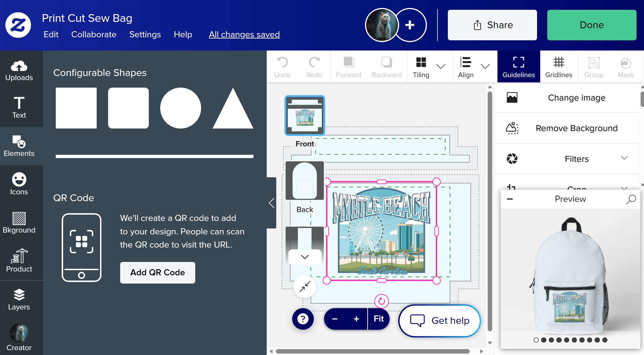Zoom in with the plus button

[356, 319]
